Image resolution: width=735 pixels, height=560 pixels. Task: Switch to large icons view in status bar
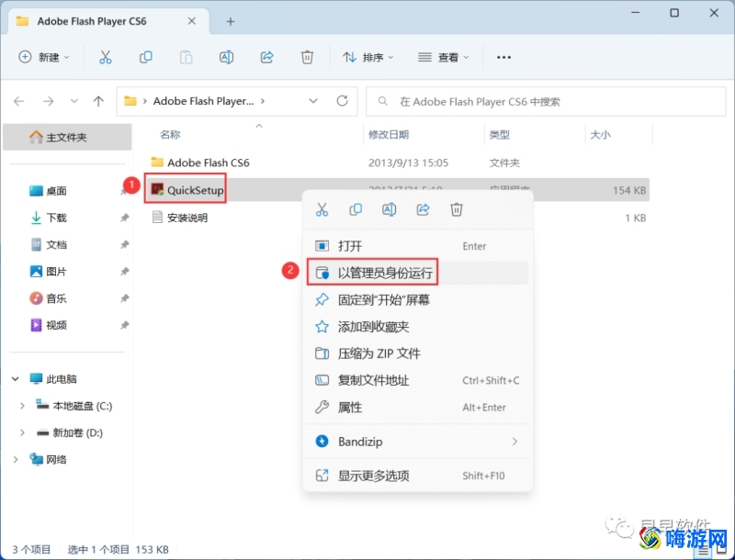722,552
